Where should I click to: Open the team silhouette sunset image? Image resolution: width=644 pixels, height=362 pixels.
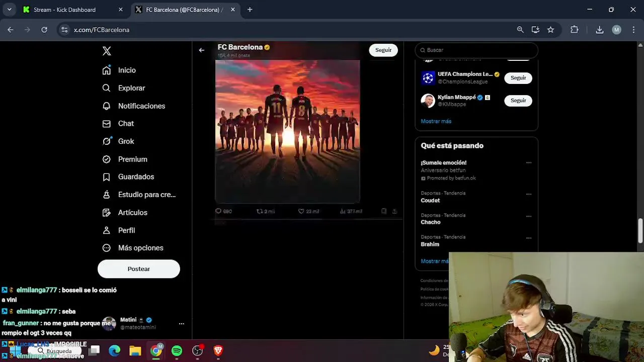288,131
